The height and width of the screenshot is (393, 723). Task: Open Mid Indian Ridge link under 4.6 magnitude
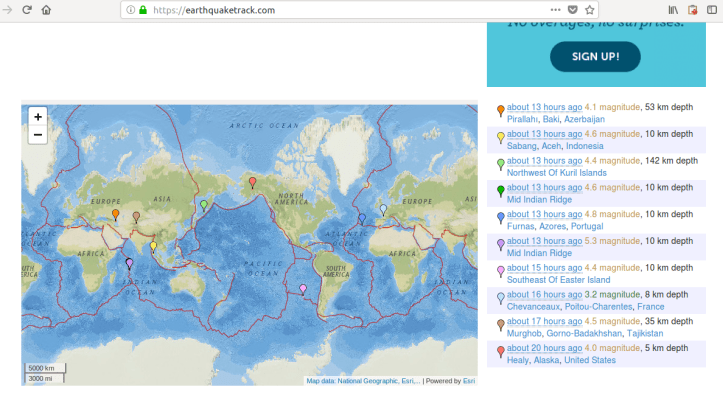[539, 199]
